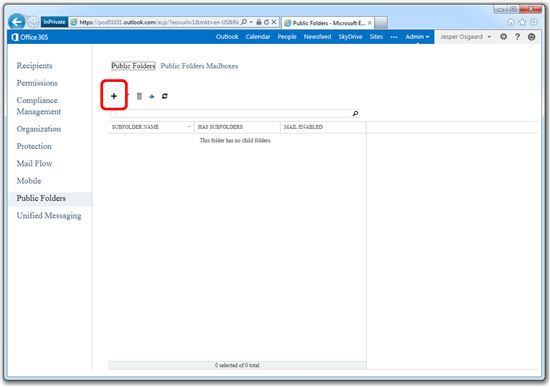Click the stop icon in the address bar
The height and width of the screenshot is (387, 550).
pos(274,22)
